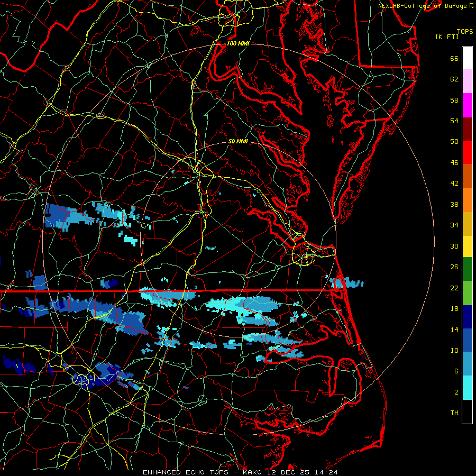This screenshot has width=476, height=476.
Task: Click the 50 legend value label
Action: [x=454, y=142]
